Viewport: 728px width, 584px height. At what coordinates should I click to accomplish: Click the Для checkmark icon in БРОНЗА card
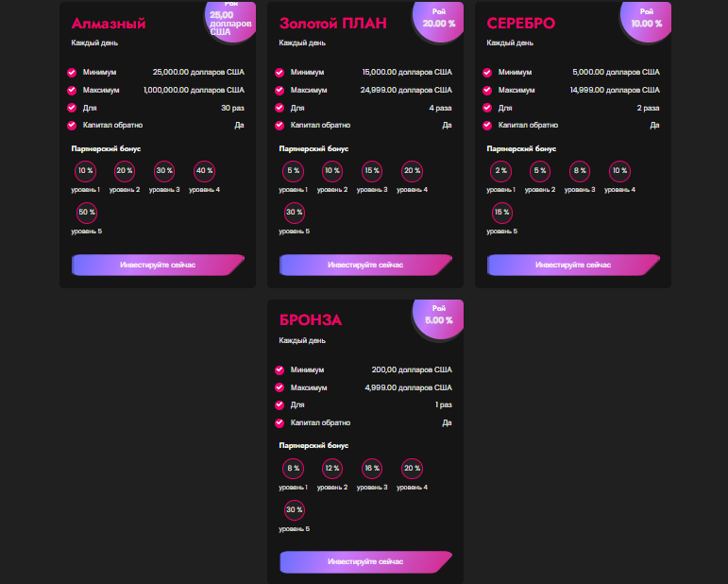coord(279,405)
